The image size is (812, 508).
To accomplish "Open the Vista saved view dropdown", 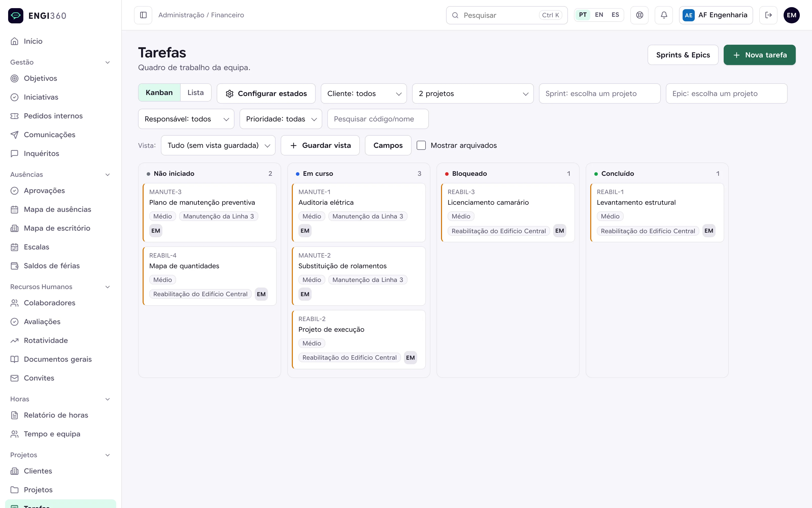I will click(218, 146).
